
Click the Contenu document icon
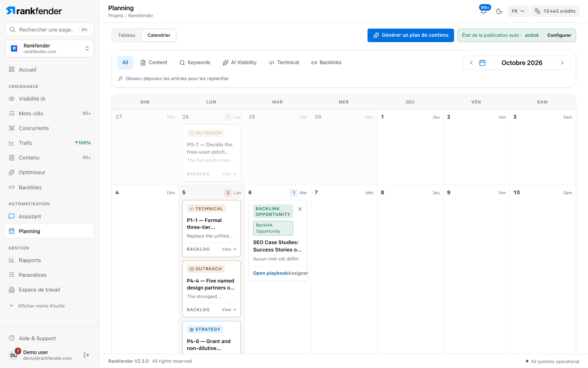12,157
